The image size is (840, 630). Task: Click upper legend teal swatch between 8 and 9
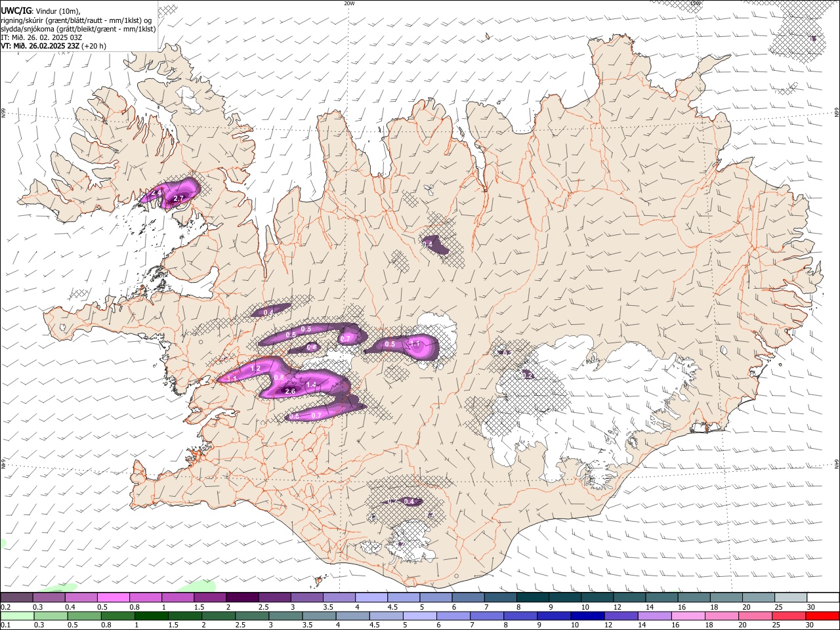[532, 598]
